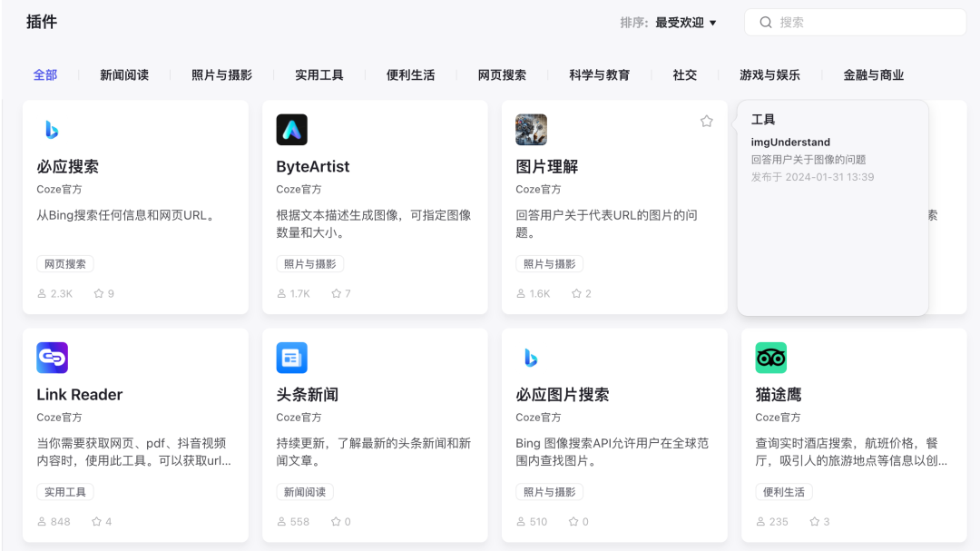The image size is (980, 551).
Task: Click the 便利生活 tag on 猫途鹰 card
Action: pyautogui.click(x=783, y=491)
